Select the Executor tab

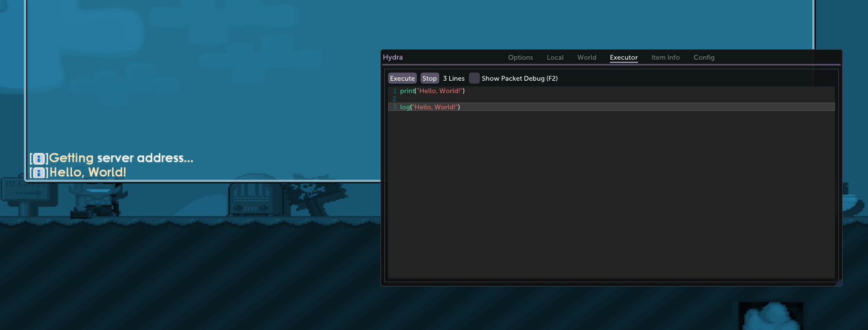[x=623, y=57]
